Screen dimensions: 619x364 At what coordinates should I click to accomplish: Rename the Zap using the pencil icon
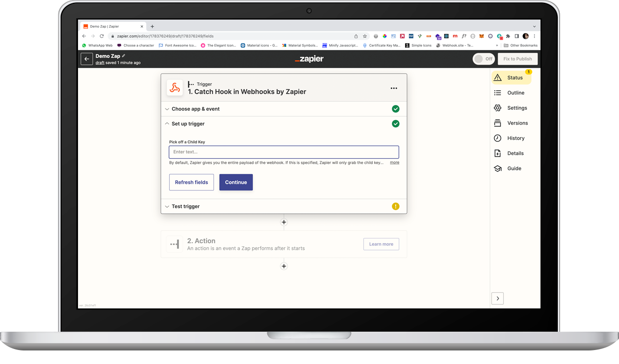tap(124, 56)
